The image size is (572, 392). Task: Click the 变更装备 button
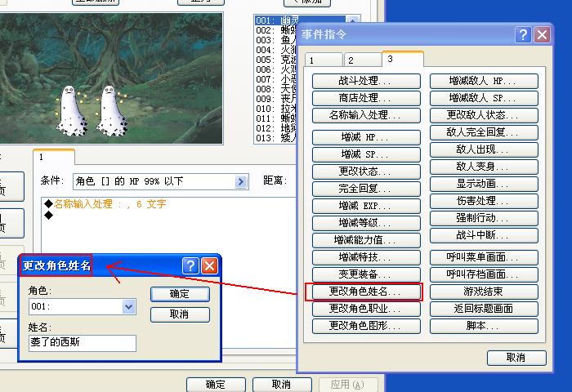click(366, 274)
